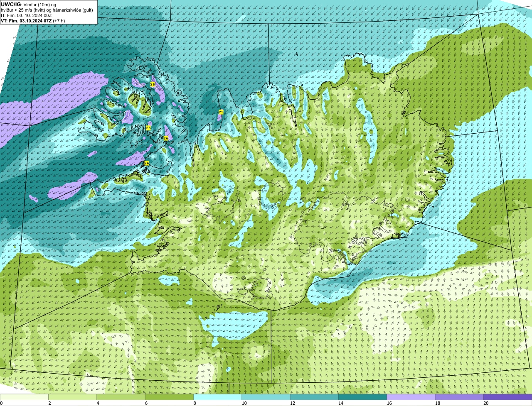Viewport: 532px width, 406px height.
Task: Click the 18–20 m/s purple legend swatch
Action: (459, 397)
